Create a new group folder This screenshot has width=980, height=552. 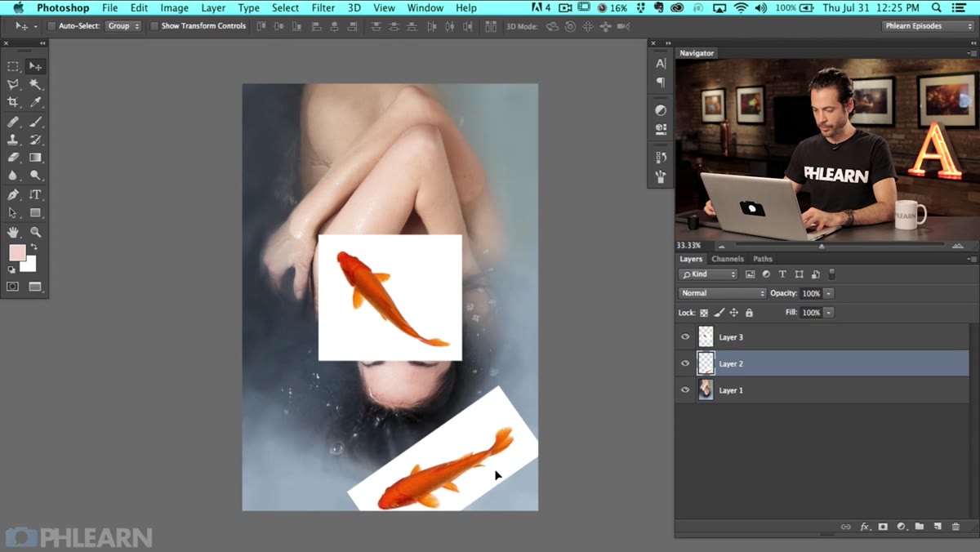pos(919,527)
